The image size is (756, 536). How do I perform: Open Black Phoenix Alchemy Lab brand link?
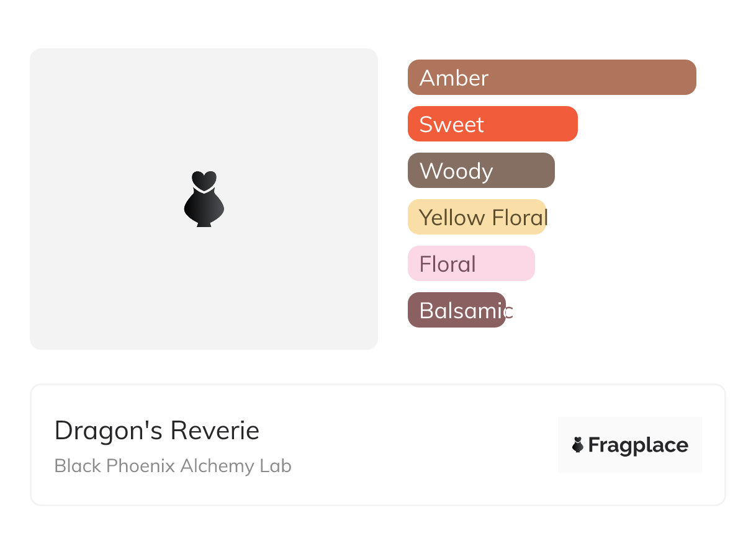173,466
